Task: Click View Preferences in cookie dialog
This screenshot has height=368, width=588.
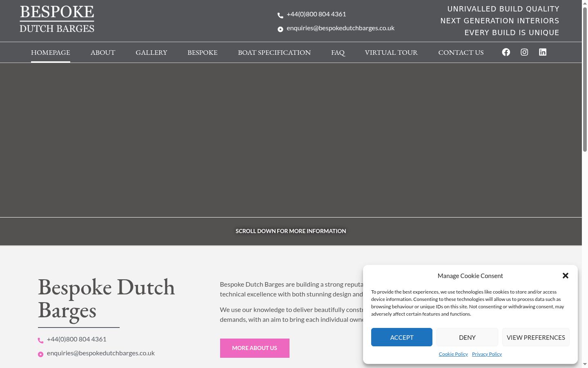Action: pos(536,337)
